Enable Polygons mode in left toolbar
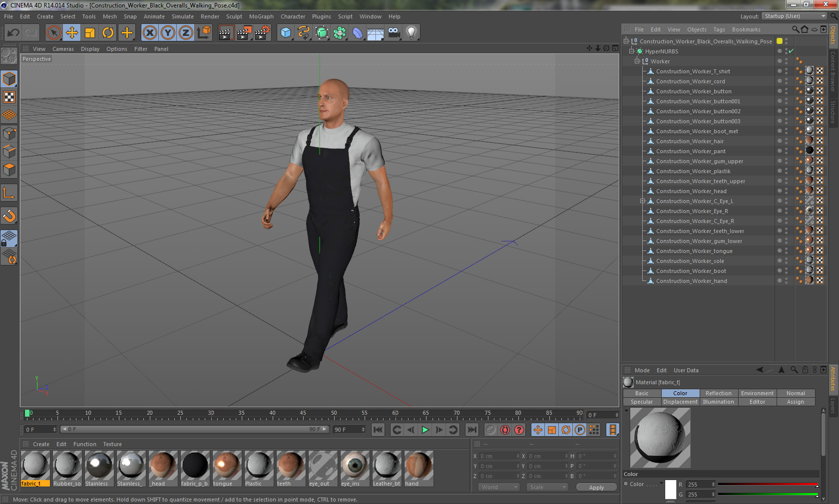 9,169
